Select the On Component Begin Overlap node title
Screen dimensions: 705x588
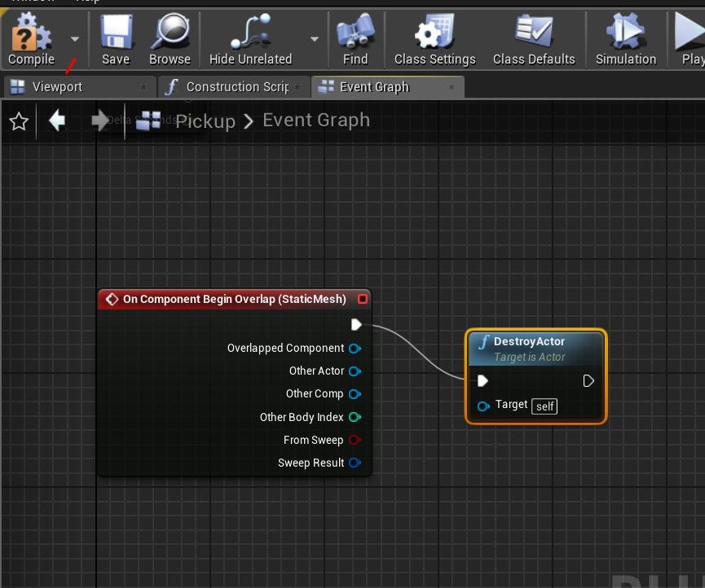[x=234, y=299]
